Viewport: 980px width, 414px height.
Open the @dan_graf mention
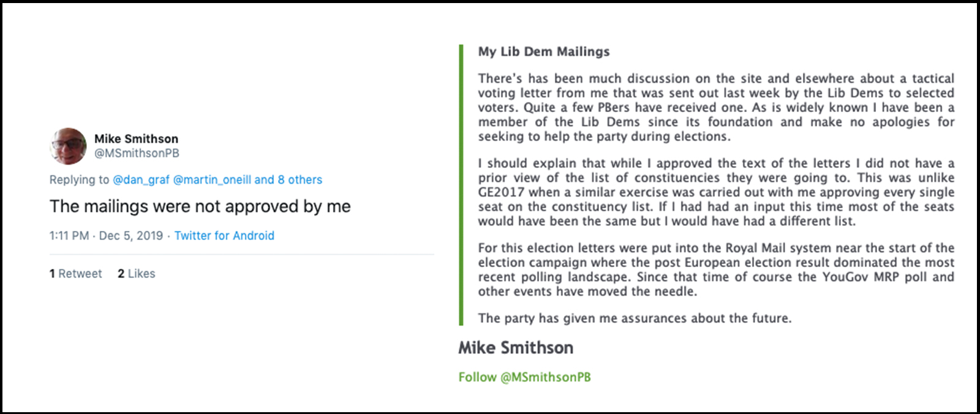(141, 180)
